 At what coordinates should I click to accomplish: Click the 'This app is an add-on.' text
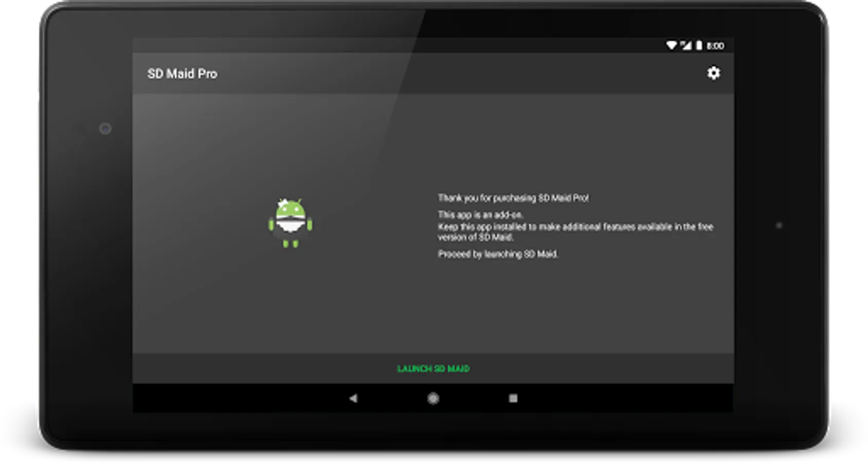pyautogui.click(x=480, y=215)
